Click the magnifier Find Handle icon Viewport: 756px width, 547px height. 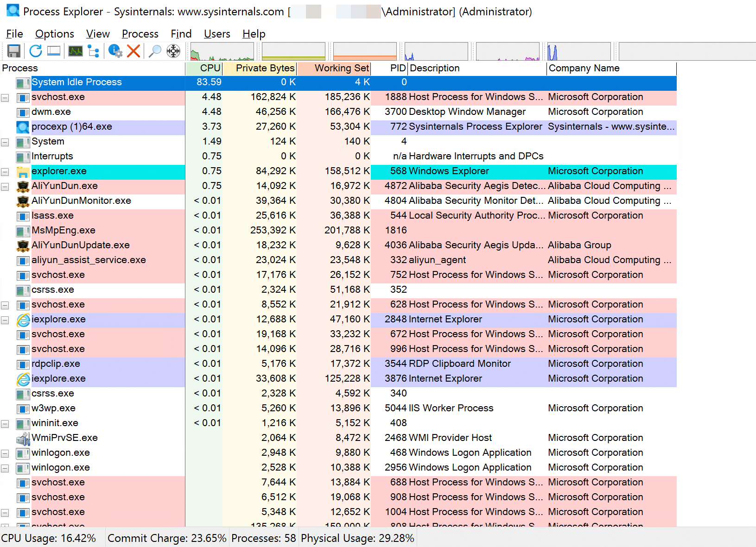coord(154,51)
